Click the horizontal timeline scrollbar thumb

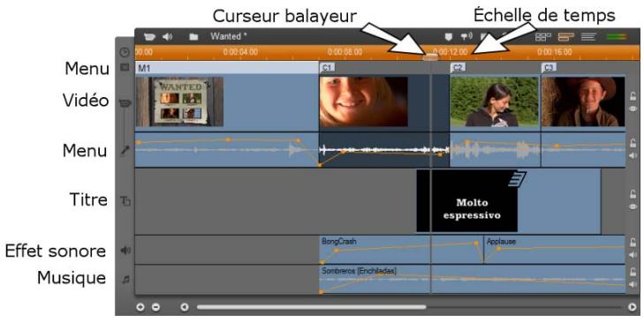point(311,307)
